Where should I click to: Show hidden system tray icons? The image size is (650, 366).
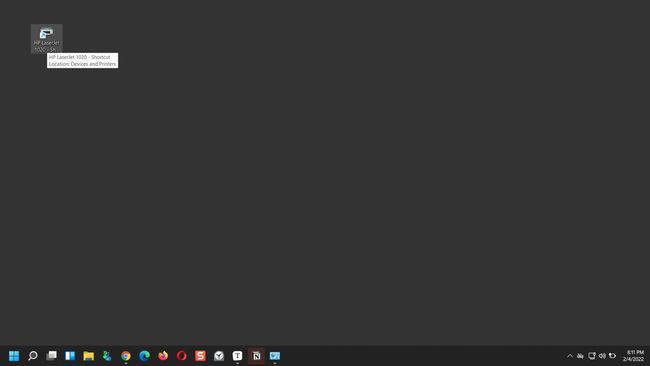click(570, 356)
